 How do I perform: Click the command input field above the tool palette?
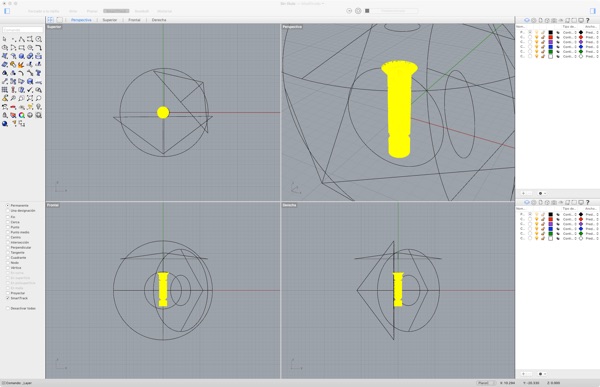coord(23,29)
